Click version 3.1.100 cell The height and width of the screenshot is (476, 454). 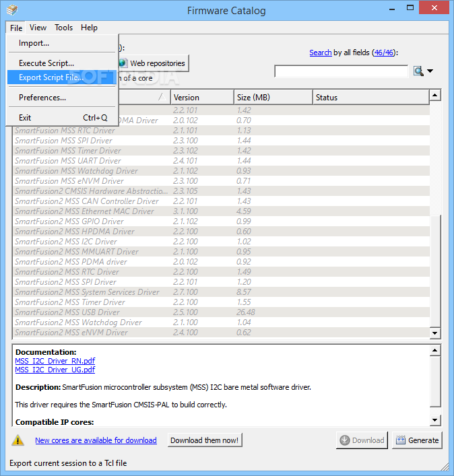[185, 211]
